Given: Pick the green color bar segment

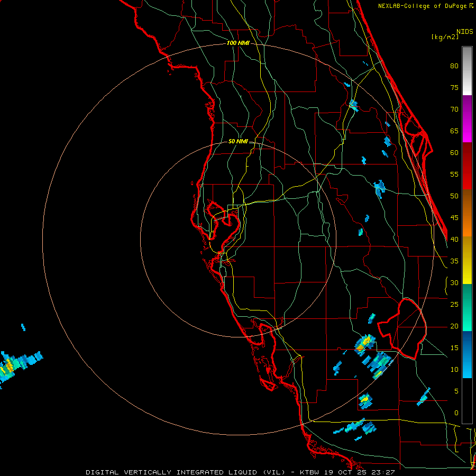Looking at the screenshot, I should (467, 307).
